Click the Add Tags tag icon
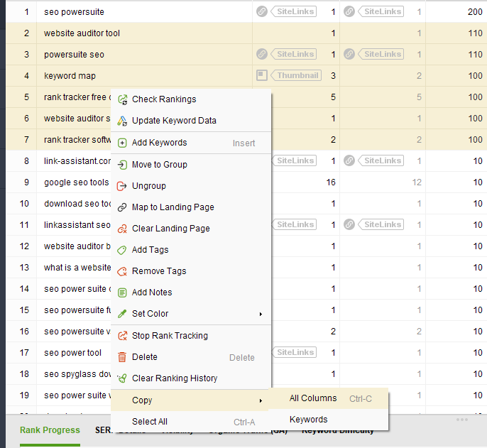This screenshot has width=487, height=448. [x=122, y=250]
